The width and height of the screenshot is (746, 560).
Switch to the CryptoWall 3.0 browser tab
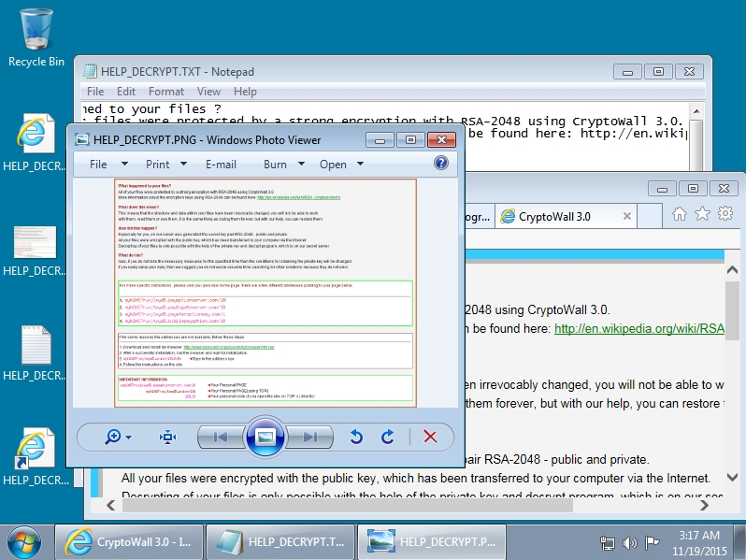coord(555,217)
